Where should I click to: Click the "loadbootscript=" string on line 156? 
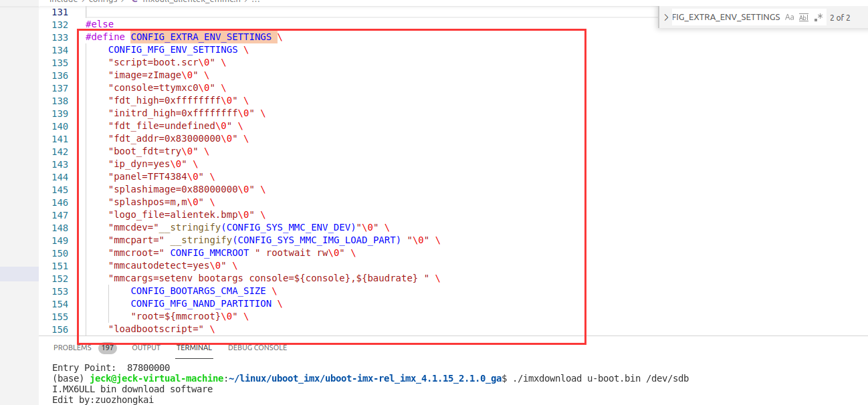tap(156, 329)
